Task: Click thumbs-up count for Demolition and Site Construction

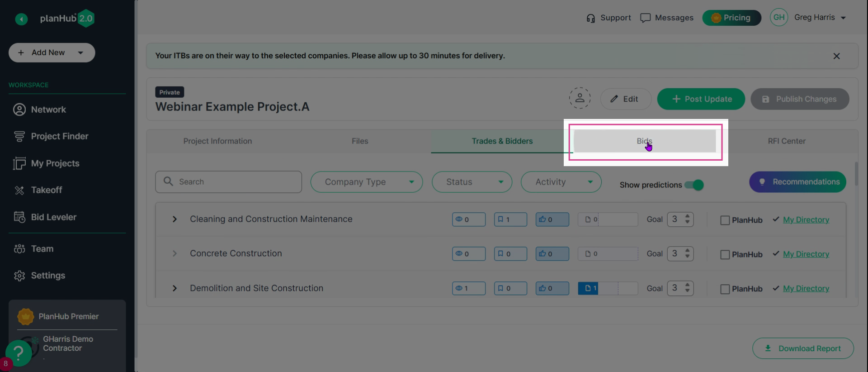Action: (552, 288)
